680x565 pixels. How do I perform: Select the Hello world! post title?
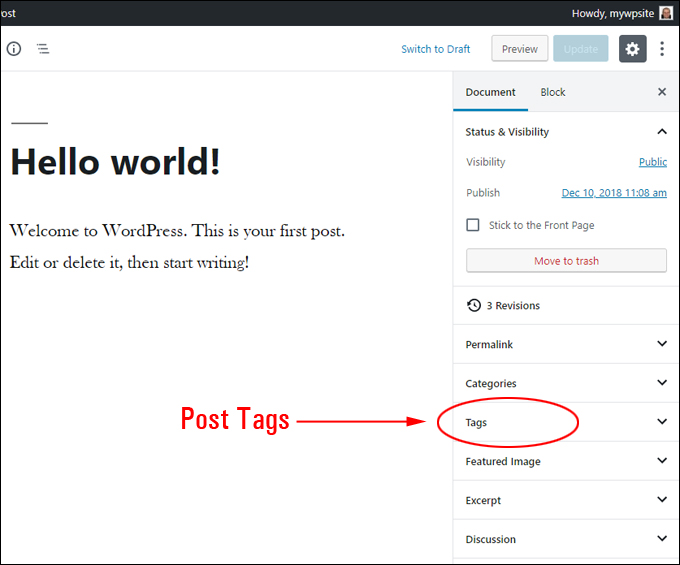pos(115,162)
